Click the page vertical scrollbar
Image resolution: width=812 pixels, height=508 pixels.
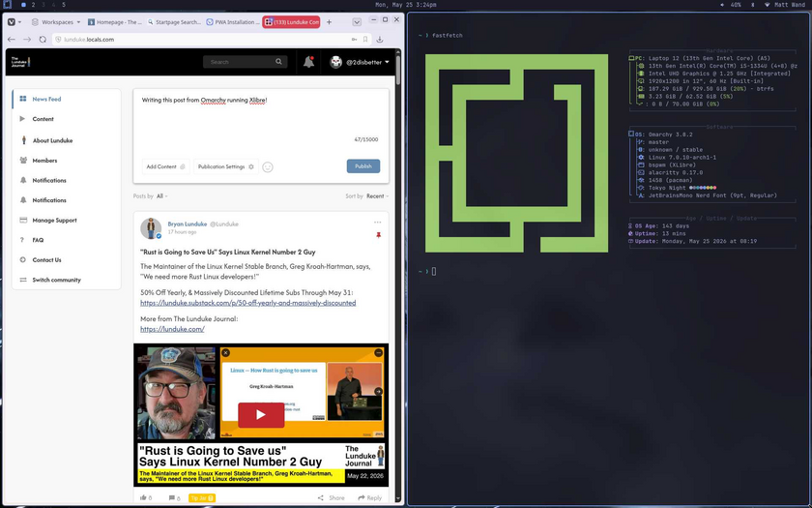[x=398, y=70]
